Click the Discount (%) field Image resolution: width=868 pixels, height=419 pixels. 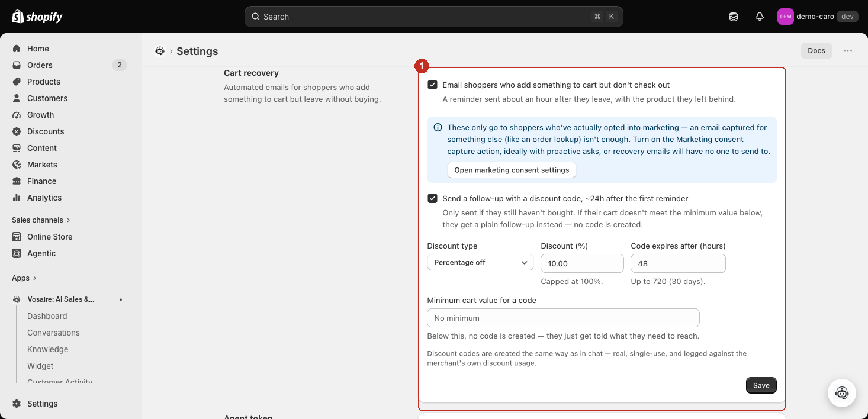[582, 263]
